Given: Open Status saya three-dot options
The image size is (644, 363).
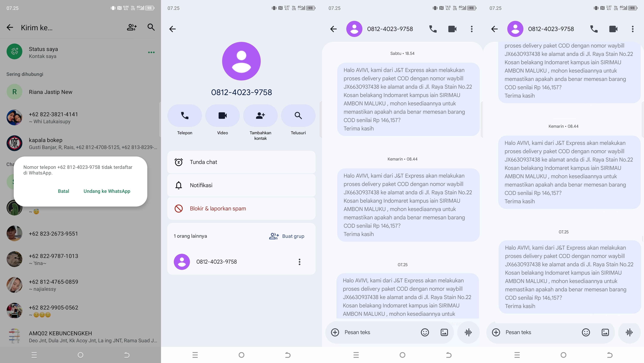Looking at the screenshot, I should (x=151, y=52).
